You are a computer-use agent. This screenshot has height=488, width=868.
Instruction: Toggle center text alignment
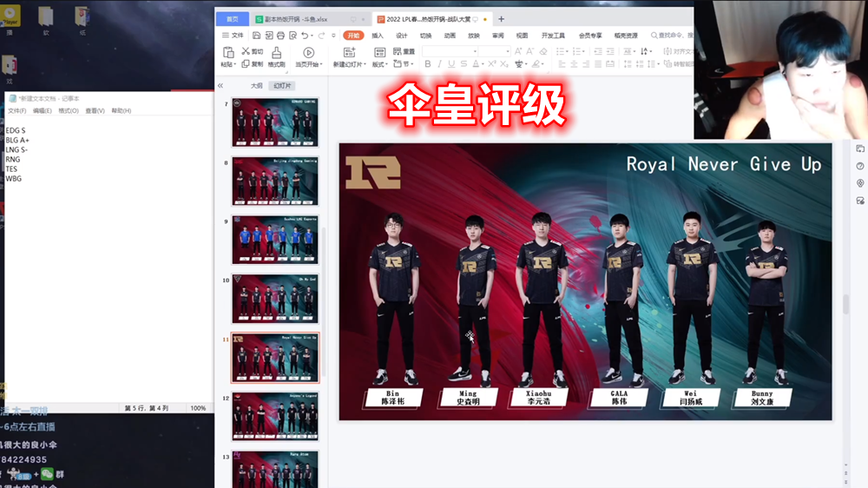point(574,64)
